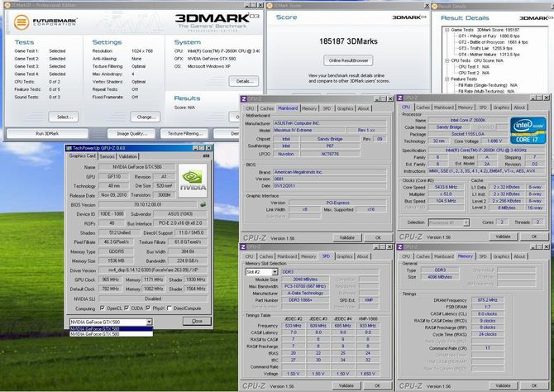The height and width of the screenshot is (392, 554).
Task: Click the GPU-Z Name field NVIDIA GeForce GTX 580
Action: (x=136, y=167)
